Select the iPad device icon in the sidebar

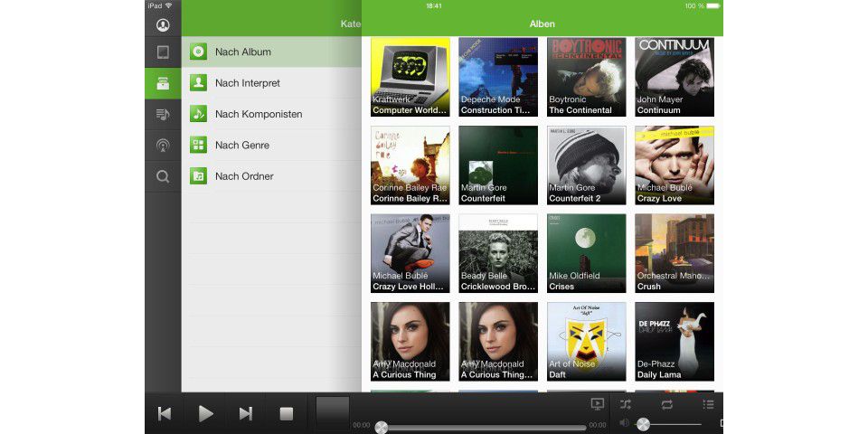pos(163,52)
